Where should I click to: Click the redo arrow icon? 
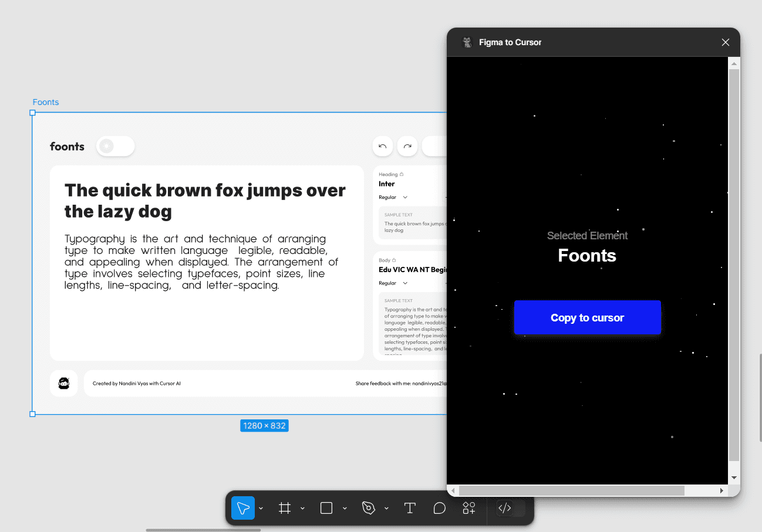coord(407,146)
